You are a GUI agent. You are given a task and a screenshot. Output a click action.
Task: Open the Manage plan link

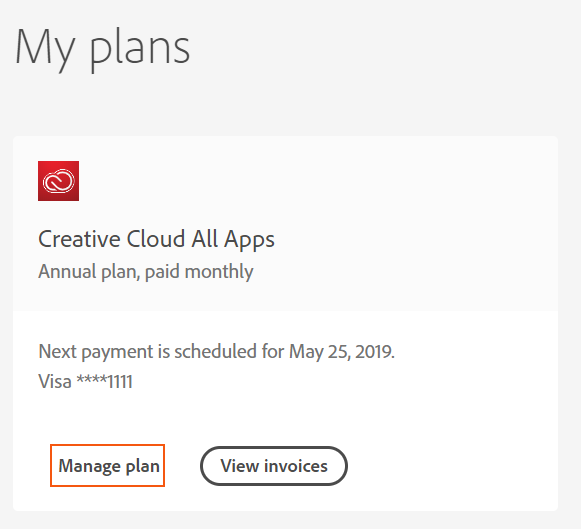point(107,465)
